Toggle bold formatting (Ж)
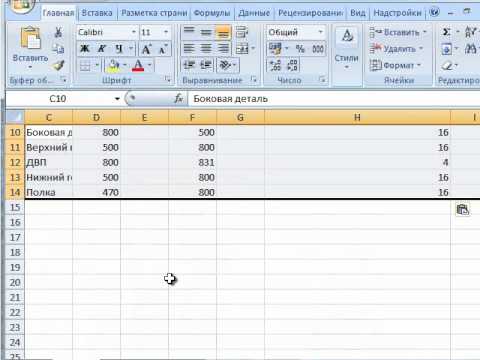The image size is (480, 360). pyautogui.click(x=84, y=49)
